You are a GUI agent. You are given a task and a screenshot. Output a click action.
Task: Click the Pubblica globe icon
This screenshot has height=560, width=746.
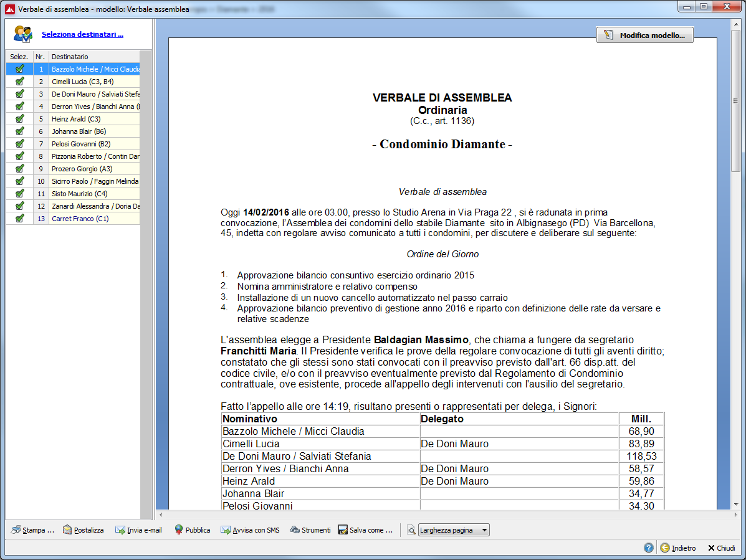[179, 529]
